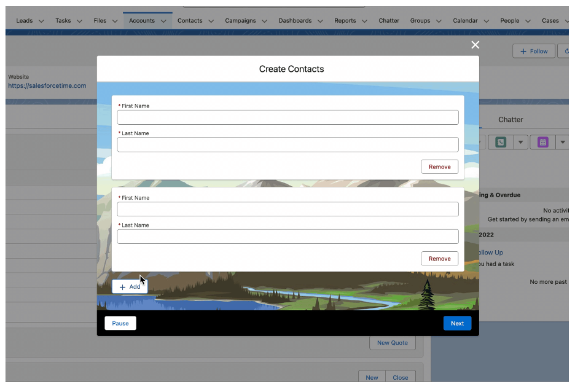Click the first contact's First Name field
Screen dimensions: 575x392
[287, 117]
